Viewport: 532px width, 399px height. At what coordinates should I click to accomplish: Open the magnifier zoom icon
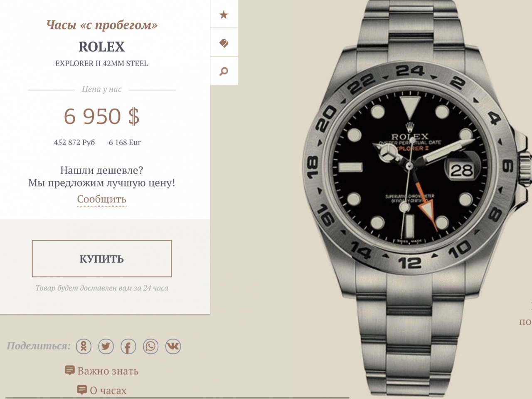(224, 71)
